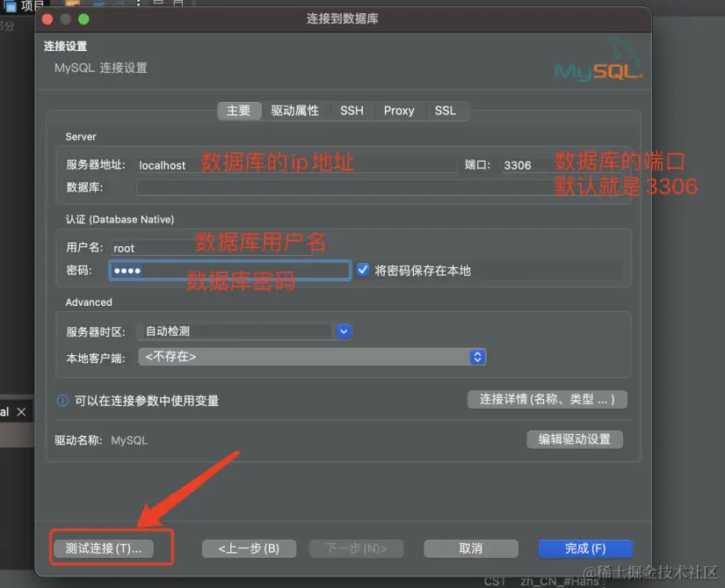The width and height of the screenshot is (725, 588).
Task: Click the 服务器地址 field containing localhost
Action: coord(297,165)
